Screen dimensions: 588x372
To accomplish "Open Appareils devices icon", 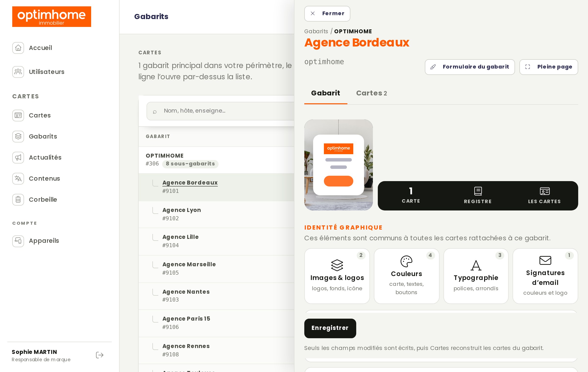I will pyautogui.click(x=18, y=241).
